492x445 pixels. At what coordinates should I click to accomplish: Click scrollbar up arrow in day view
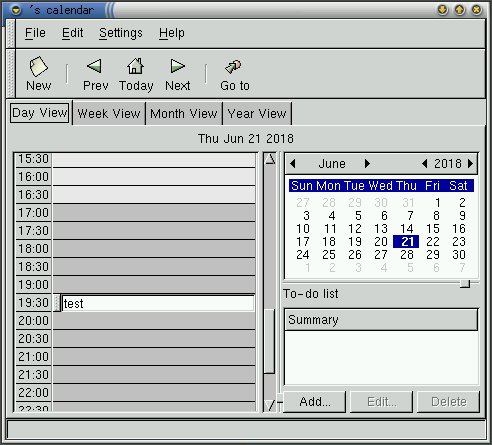pyautogui.click(x=270, y=159)
